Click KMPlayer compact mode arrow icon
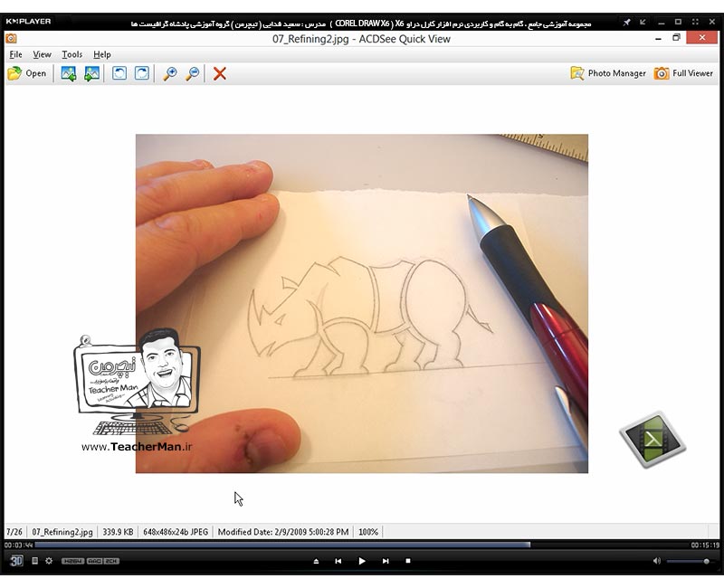Image resolution: width=724 pixels, height=588 pixels. (643, 22)
